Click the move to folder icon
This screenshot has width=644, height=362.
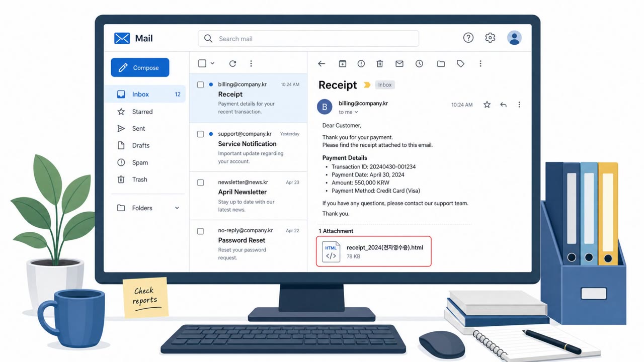click(441, 64)
